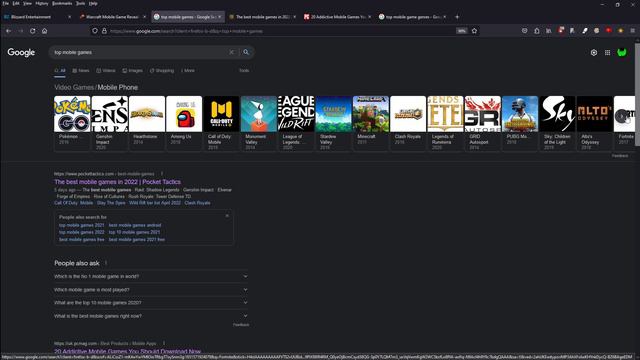640x360 pixels.
Task: Close the Blizzard Entertainment tab
Action: 69,17
